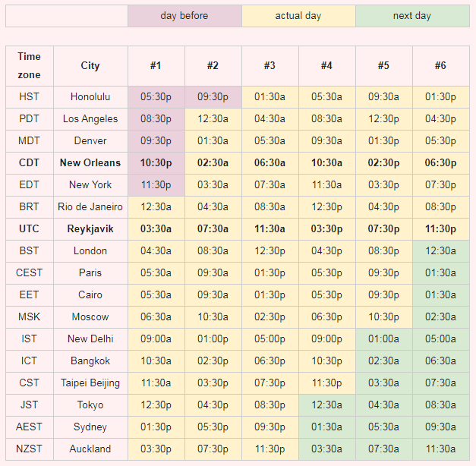Select the MSK time zone cell
The width and height of the screenshot is (476, 466).
click(x=30, y=317)
